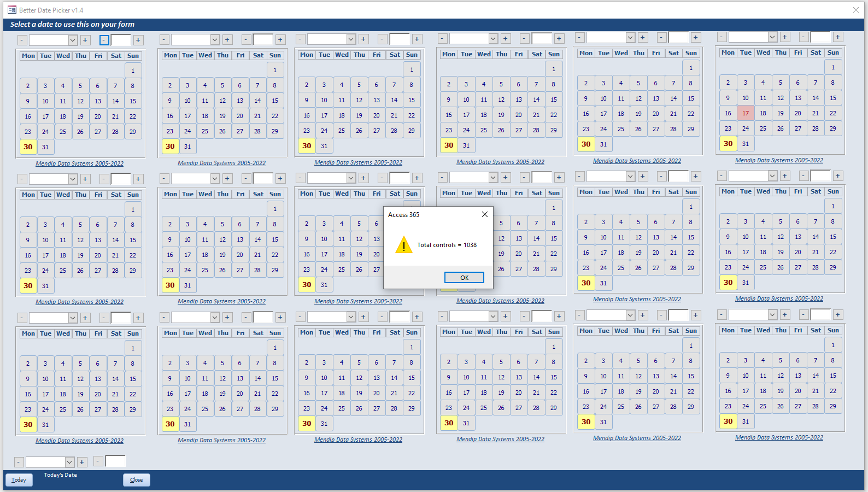This screenshot has width=868, height=492.
Task: Open Mendip Data Systems link under bottom-left calendar
Action: pos(80,441)
